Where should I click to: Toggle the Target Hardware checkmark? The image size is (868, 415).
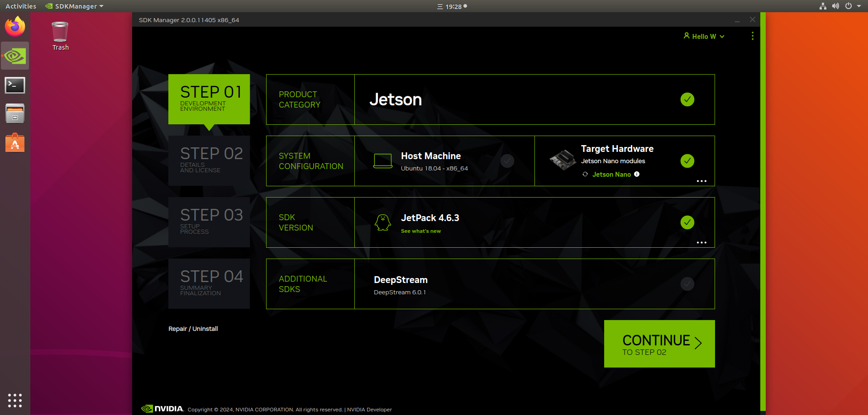(687, 161)
